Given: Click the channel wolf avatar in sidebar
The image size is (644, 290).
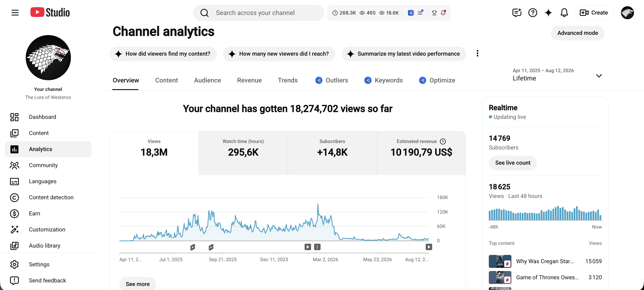Looking at the screenshot, I should 48,57.
